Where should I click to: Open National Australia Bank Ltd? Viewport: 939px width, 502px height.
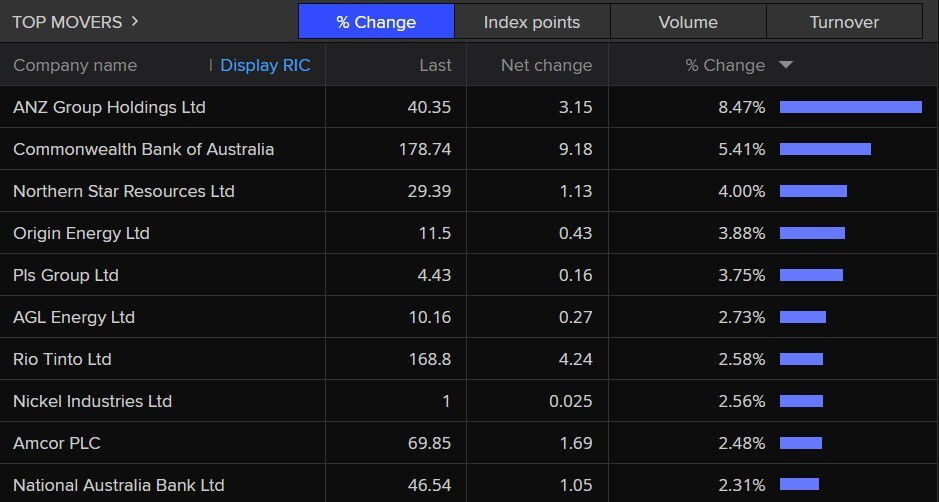118,485
